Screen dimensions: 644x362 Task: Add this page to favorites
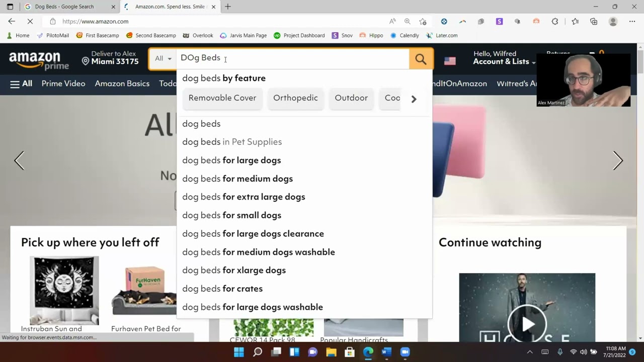pos(423,22)
